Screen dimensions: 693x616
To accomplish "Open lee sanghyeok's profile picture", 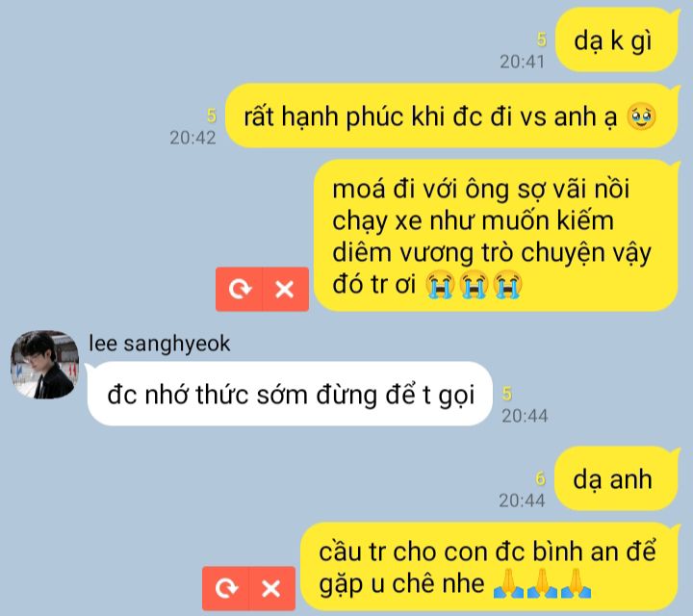I will point(44,365).
